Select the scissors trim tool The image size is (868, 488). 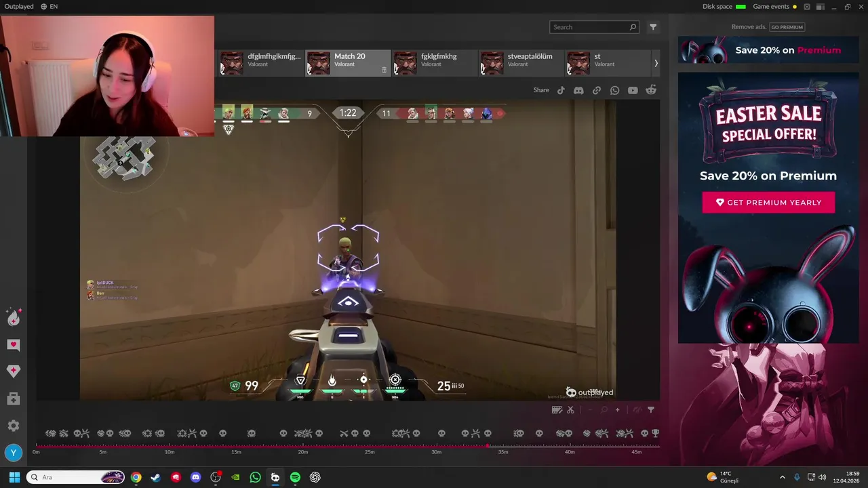tap(570, 409)
